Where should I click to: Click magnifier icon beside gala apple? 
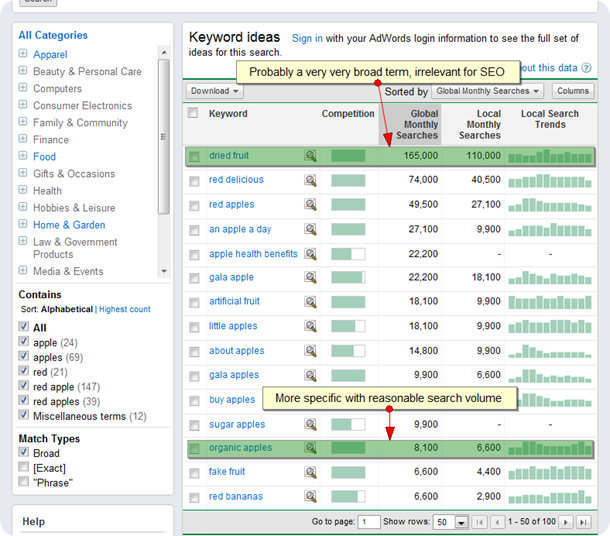(311, 278)
